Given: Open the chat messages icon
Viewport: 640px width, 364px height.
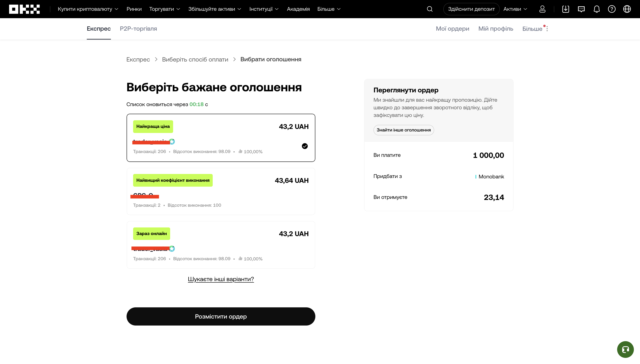Looking at the screenshot, I should click(581, 9).
